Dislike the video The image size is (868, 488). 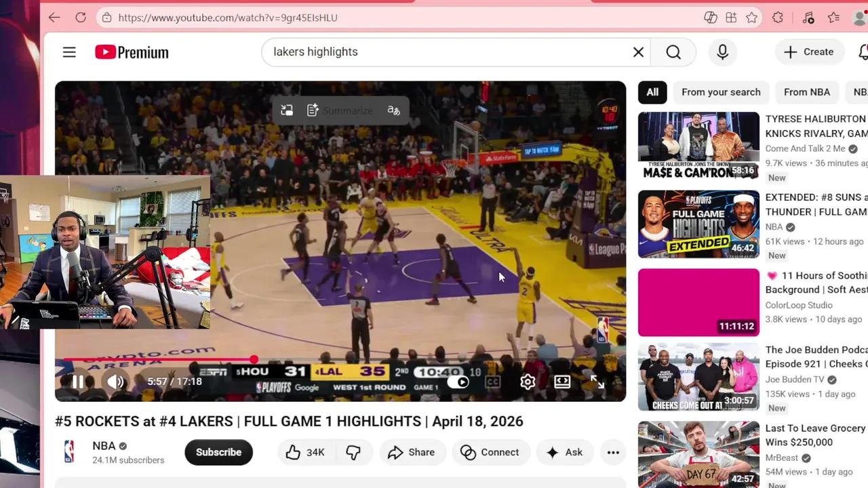[x=353, y=452]
